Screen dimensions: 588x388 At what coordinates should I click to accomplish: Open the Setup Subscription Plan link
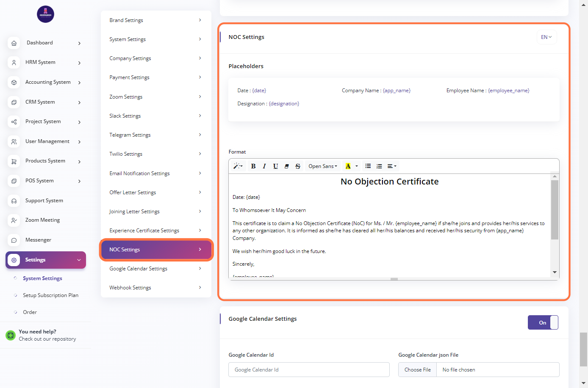coord(50,295)
